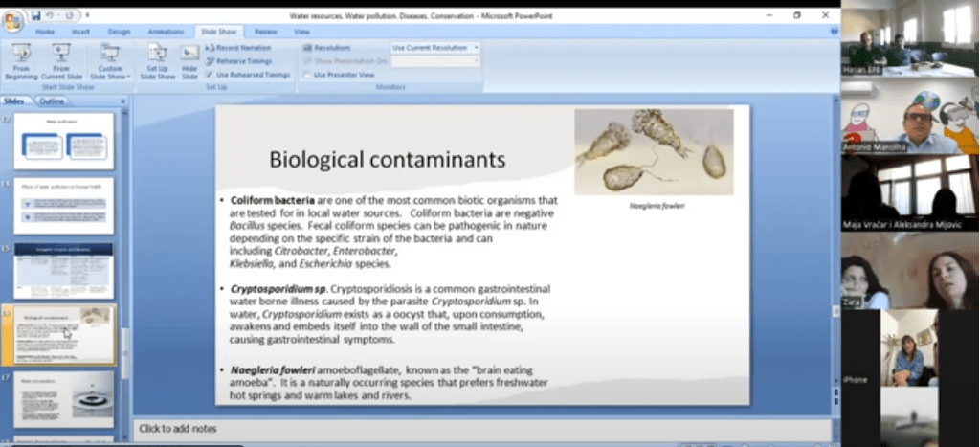Click the 'Click to add notes' area
The image size is (980, 447).
[479, 429]
